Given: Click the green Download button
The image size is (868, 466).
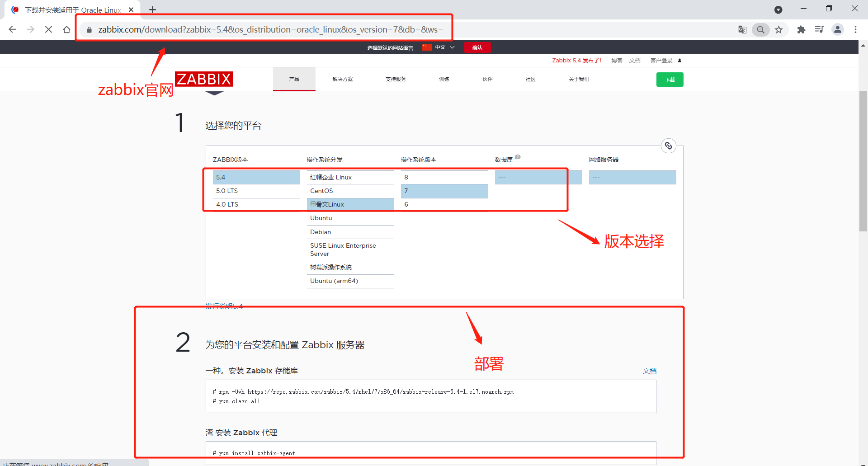Looking at the screenshot, I should point(670,80).
